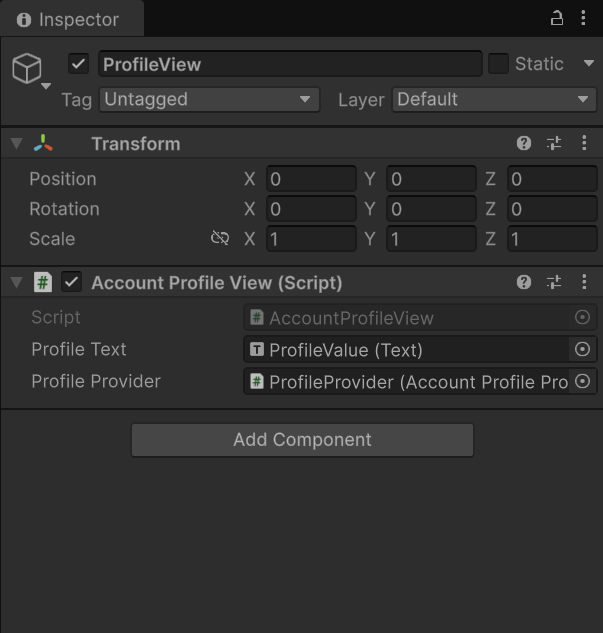Disable the ProfileView GameObject active checkbox
Viewport: 603px width, 633px height.
point(78,64)
